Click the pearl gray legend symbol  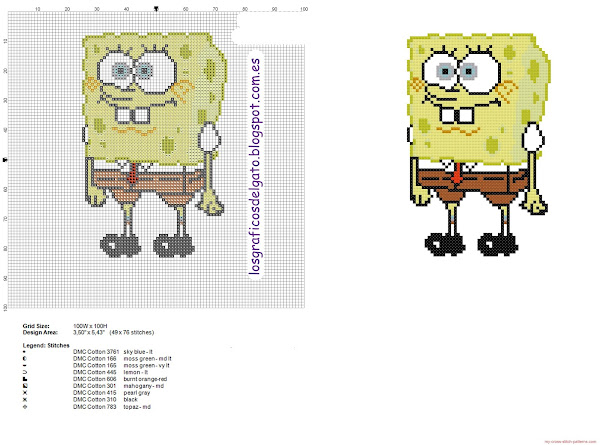25,393
